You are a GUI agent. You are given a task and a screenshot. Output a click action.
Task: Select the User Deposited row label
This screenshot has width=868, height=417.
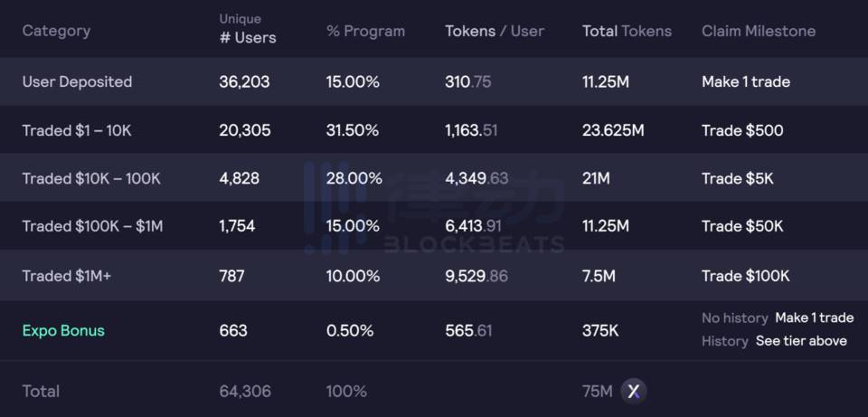pos(77,82)
